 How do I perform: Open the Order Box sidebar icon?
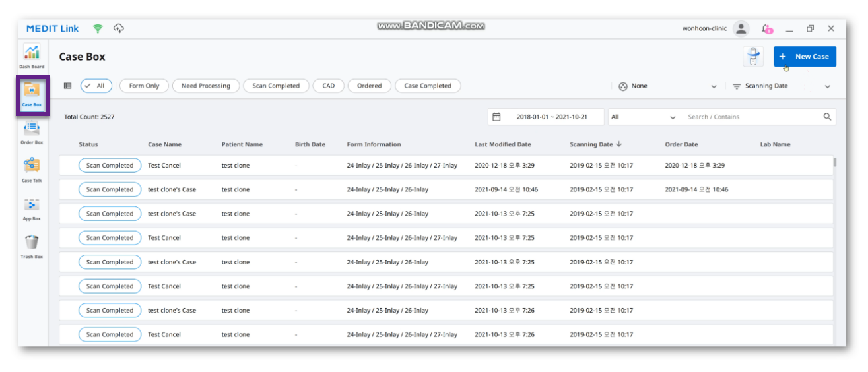(32, 133)
